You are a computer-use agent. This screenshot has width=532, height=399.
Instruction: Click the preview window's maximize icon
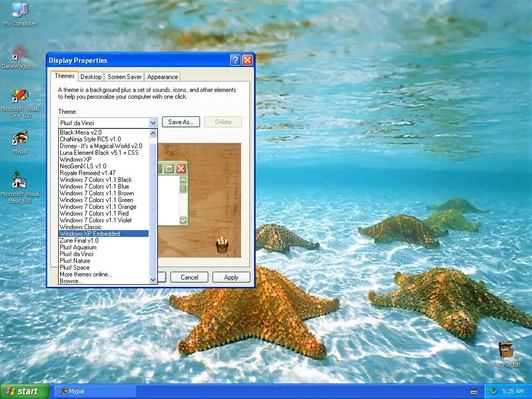(x=169, y=168)
